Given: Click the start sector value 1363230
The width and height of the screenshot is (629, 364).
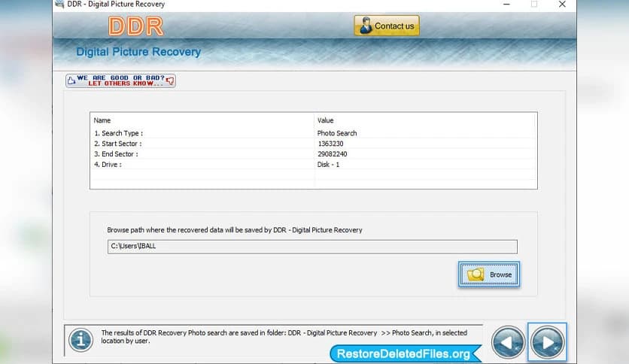Looking at the screenshot, I should 330,144.
